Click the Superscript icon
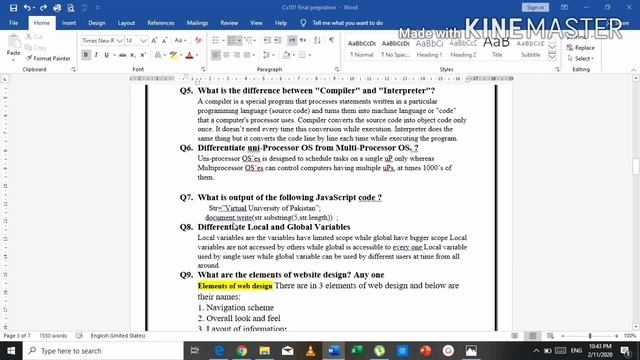Screen dimensions: 640x360 tap(143, 55)
